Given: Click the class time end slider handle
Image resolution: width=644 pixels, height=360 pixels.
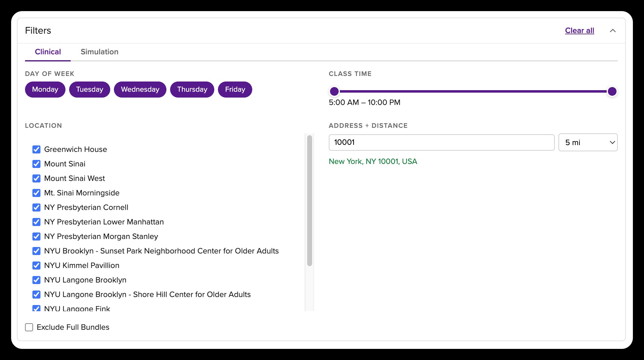Looking at the screenshot, I should click(x=612, y=91).
